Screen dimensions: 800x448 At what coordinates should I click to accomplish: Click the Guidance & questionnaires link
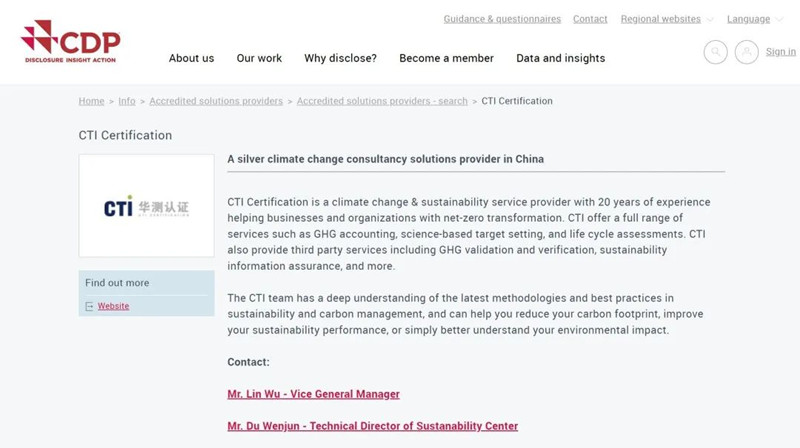pos(502,19)
